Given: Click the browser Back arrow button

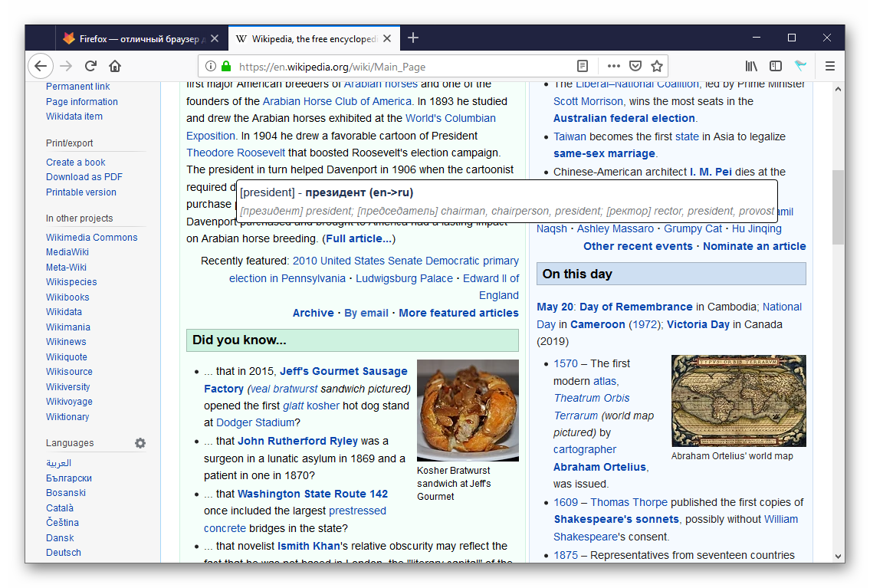Looking at the screenshot, I should (x=41, y=66).
